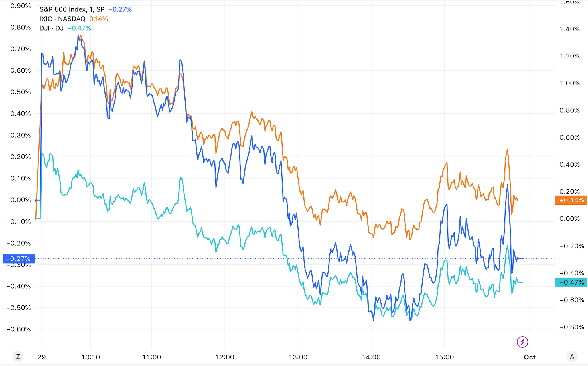588x366 pixels.
Task: Click the 29 date label on time axis
Action: pyautogui.click(x=42, y=357)
